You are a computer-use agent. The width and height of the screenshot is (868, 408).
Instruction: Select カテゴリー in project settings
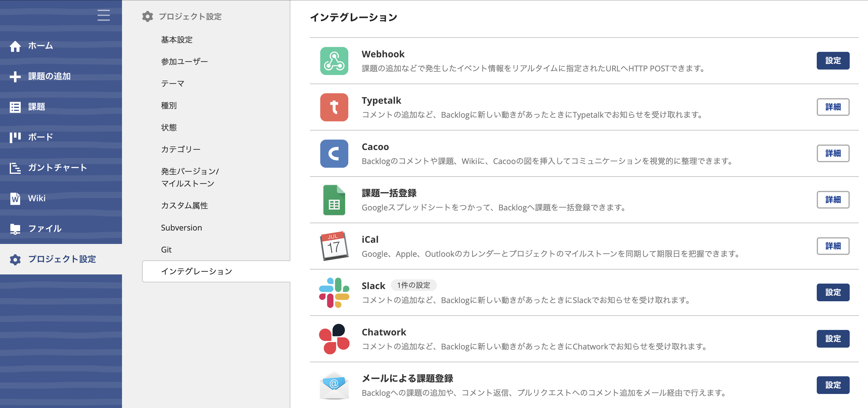pyautogui.click(x=181, y=149)
